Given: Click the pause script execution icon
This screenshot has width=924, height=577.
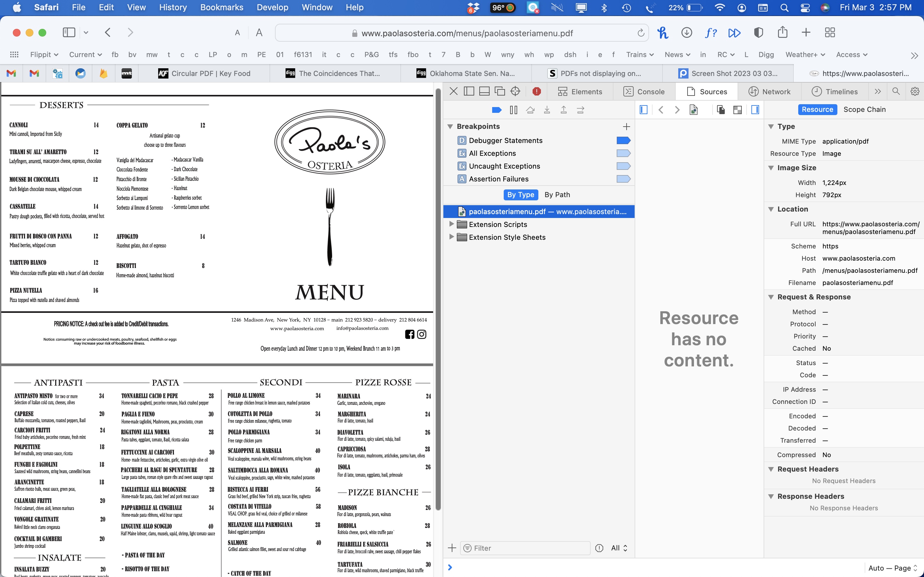Looking at the screenshot, I should pos(514,110).
